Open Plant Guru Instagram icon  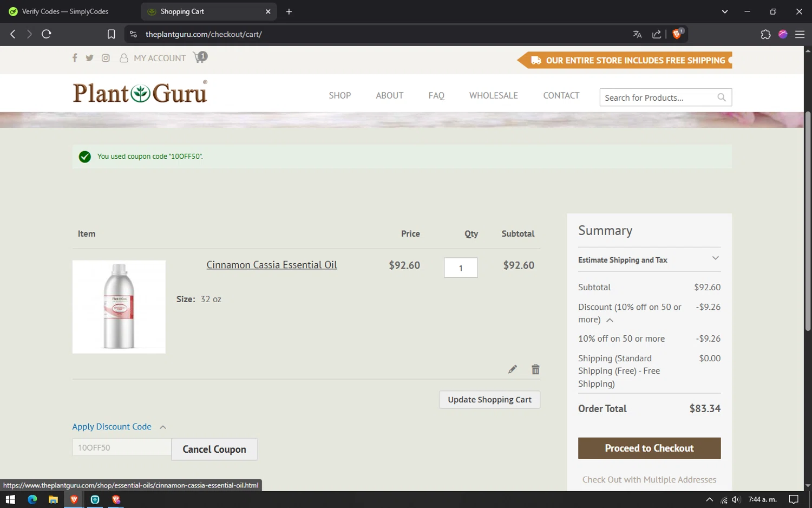point(106,58)
